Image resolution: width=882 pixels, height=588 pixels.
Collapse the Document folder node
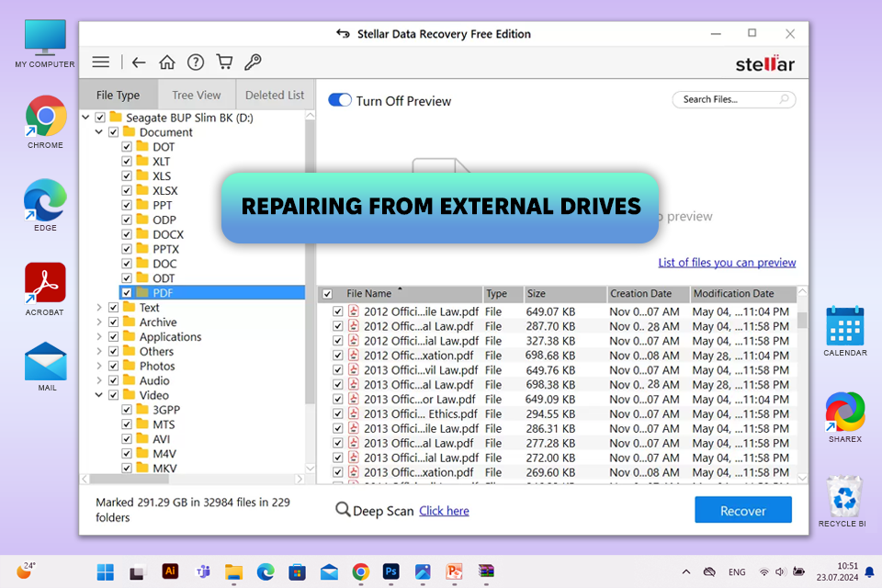[x=99, y=132]
